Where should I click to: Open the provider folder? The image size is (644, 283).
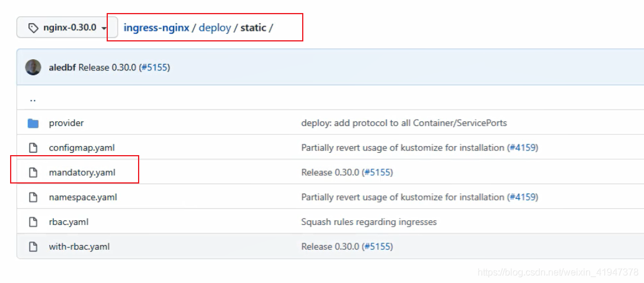66,123
